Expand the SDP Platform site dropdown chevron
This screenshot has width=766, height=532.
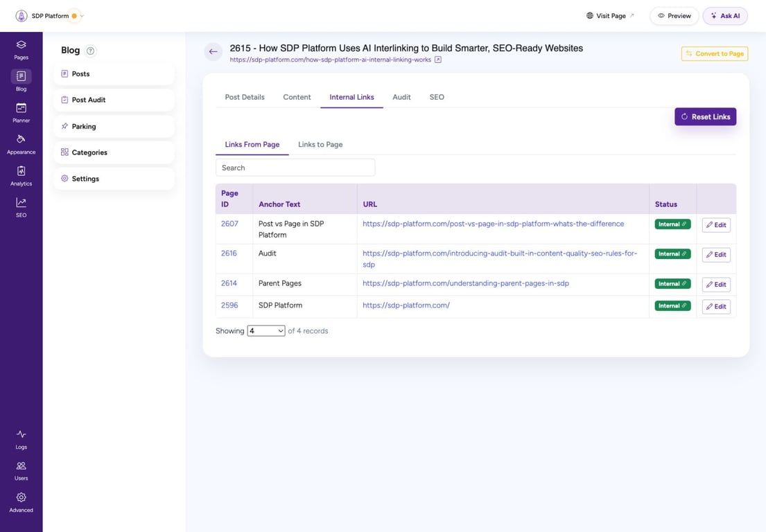coord(82,16)
